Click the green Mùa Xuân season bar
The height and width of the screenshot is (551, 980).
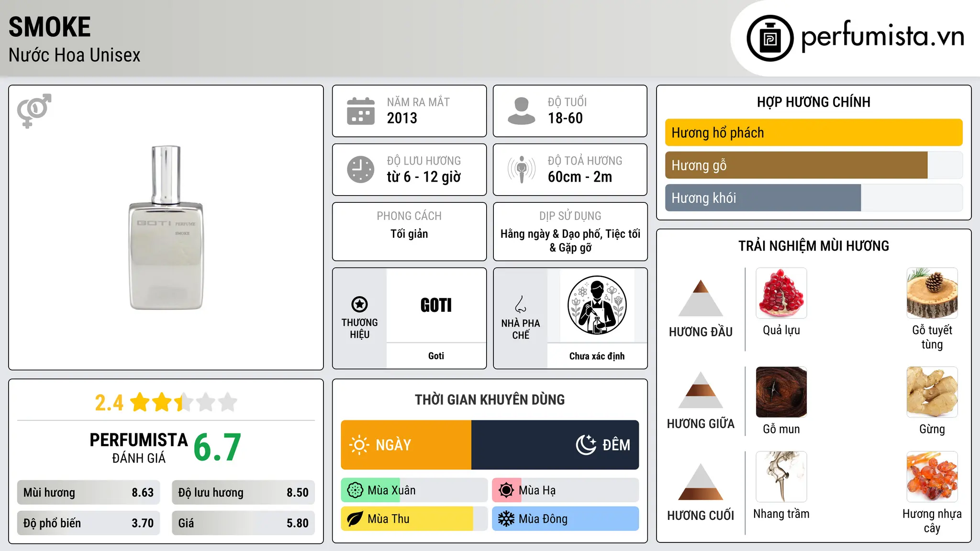pos(371,490)
